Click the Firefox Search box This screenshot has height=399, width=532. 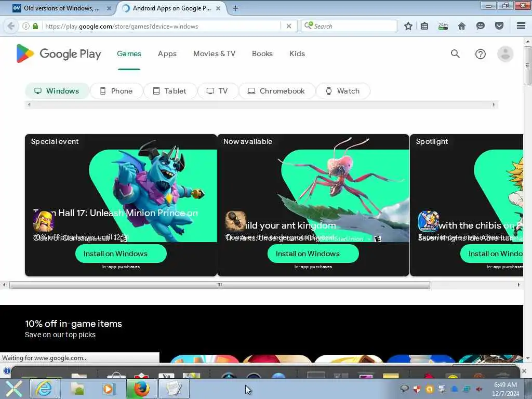[x=349, y=26]
